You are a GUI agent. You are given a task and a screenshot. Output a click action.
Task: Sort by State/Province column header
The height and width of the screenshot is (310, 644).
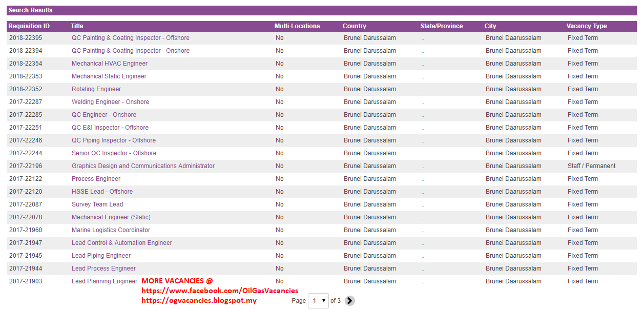pyautogui.click(x=442, y=26)
